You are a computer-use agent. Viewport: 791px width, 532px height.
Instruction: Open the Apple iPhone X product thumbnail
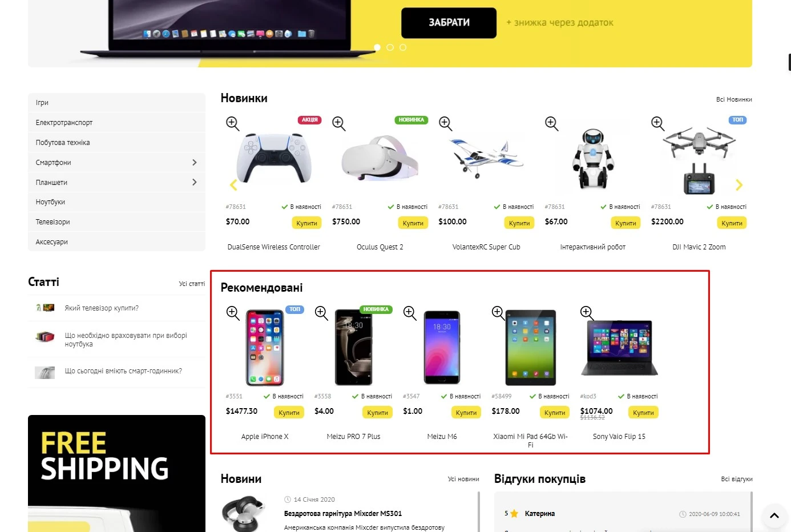(x=265, y=348)
